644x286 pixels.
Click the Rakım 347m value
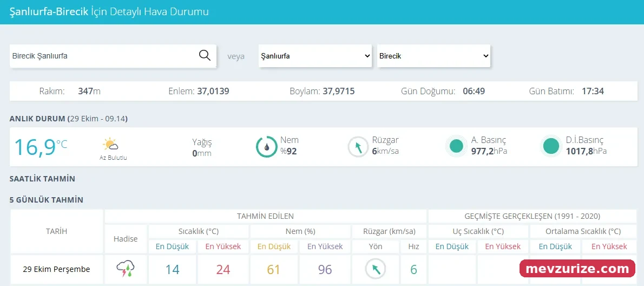pos(89,91)
